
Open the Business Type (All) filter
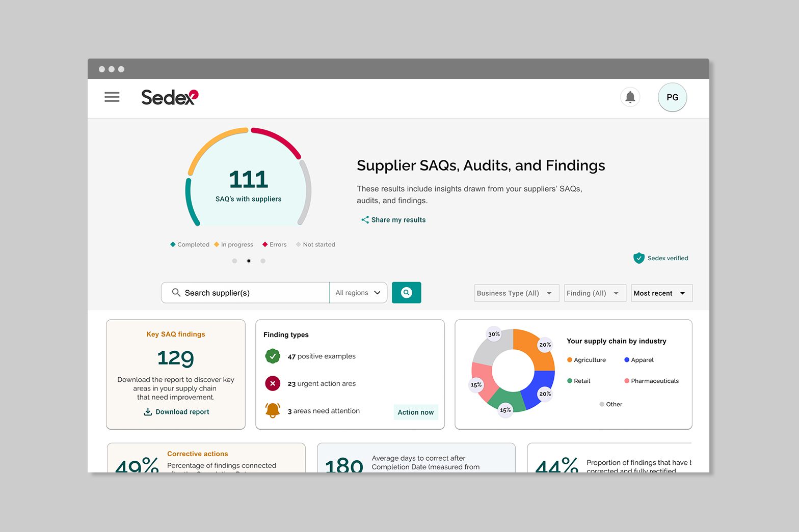coord(516,293)
